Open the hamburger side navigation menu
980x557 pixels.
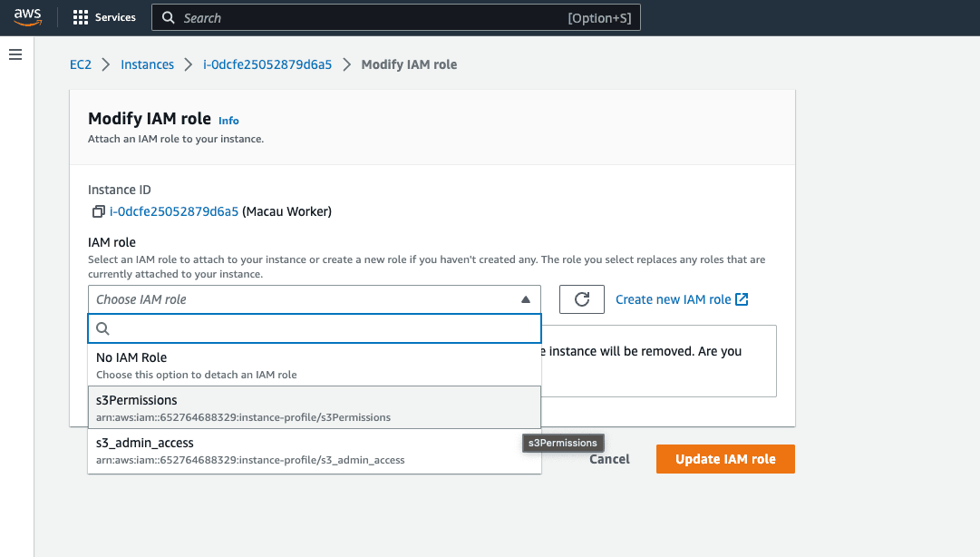(15, 55)
